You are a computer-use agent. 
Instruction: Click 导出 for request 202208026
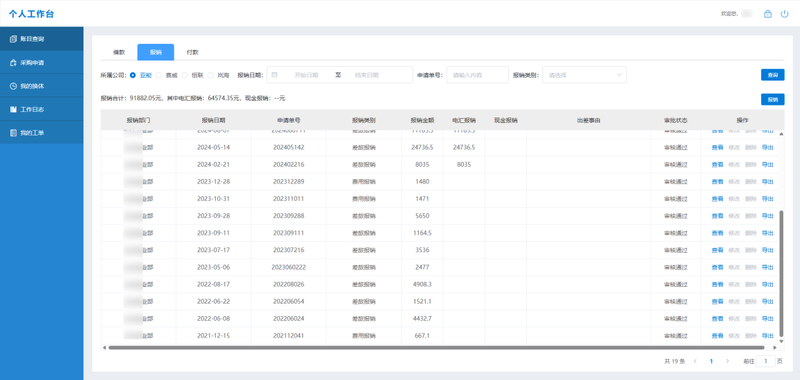(x=767, y=284)
